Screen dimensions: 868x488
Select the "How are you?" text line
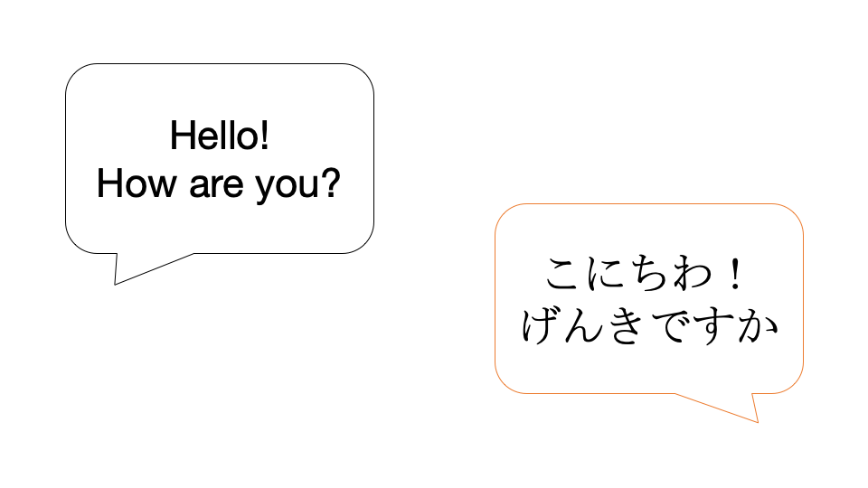click(x=219, y=184)
